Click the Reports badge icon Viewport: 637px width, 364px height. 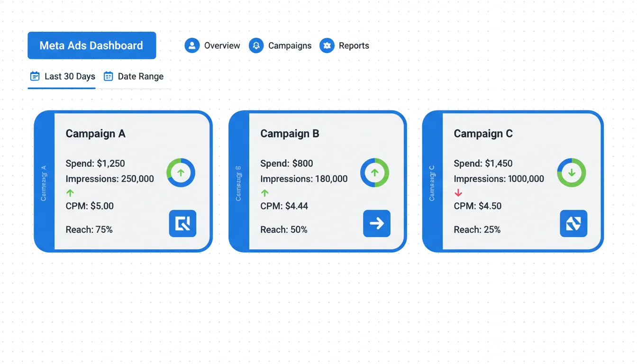(x=327, y=45)
